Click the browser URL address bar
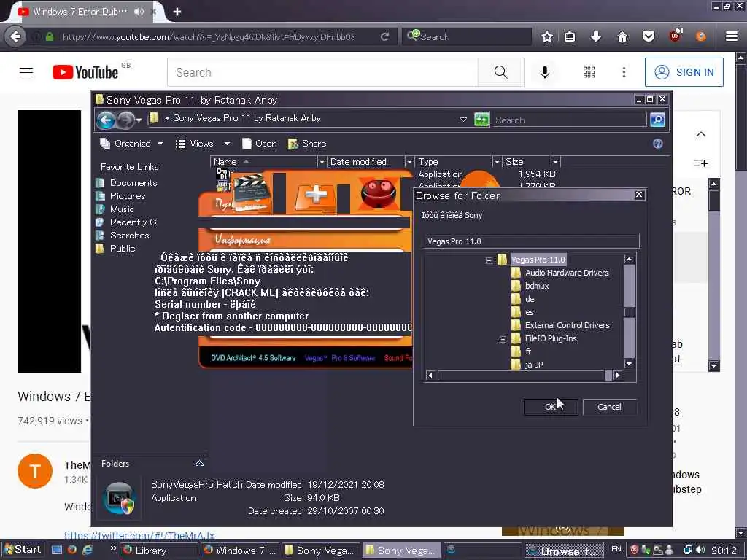The image size is (747, 560). coord(208,36)
